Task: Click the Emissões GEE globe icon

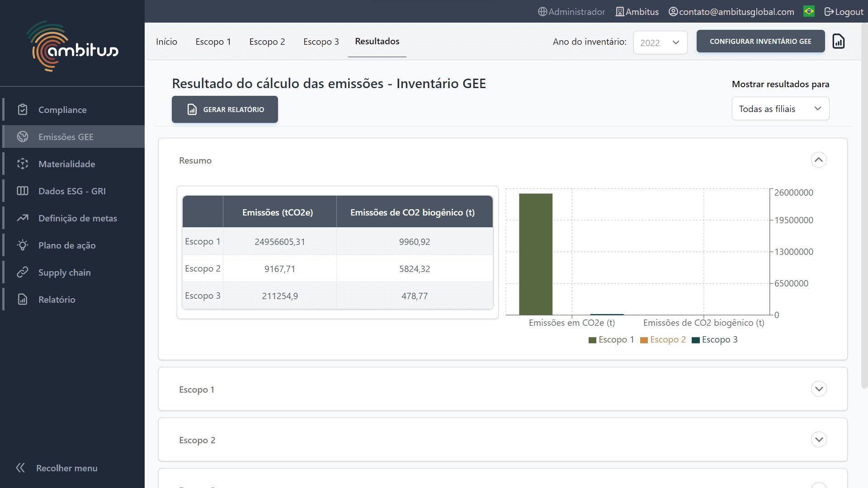Action: [x=23, y=136]
